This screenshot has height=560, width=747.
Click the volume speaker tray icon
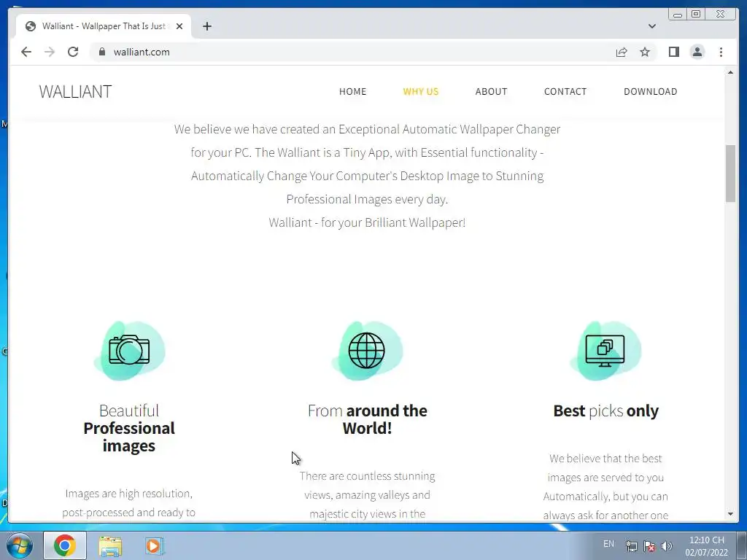tap(667, 546)
